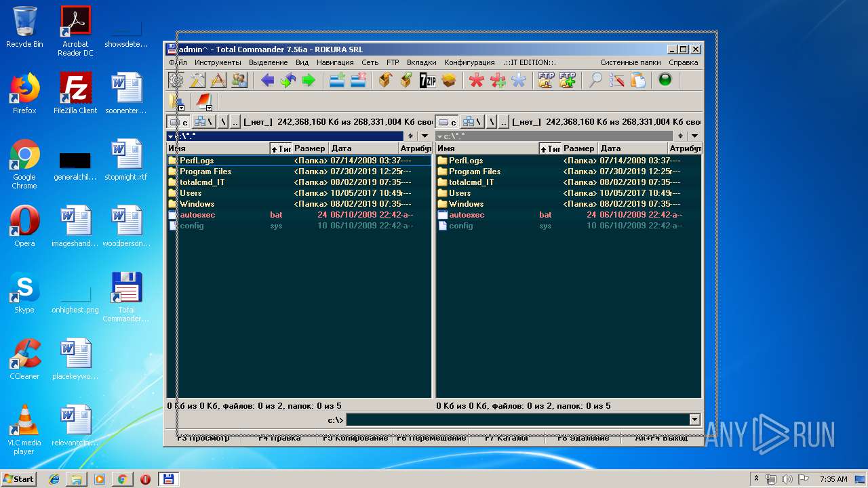Expand the command line history dropdown
Image resolution: width=868 pixels, height=488 pixels.
pyautogui.click(x=694, y=420)
